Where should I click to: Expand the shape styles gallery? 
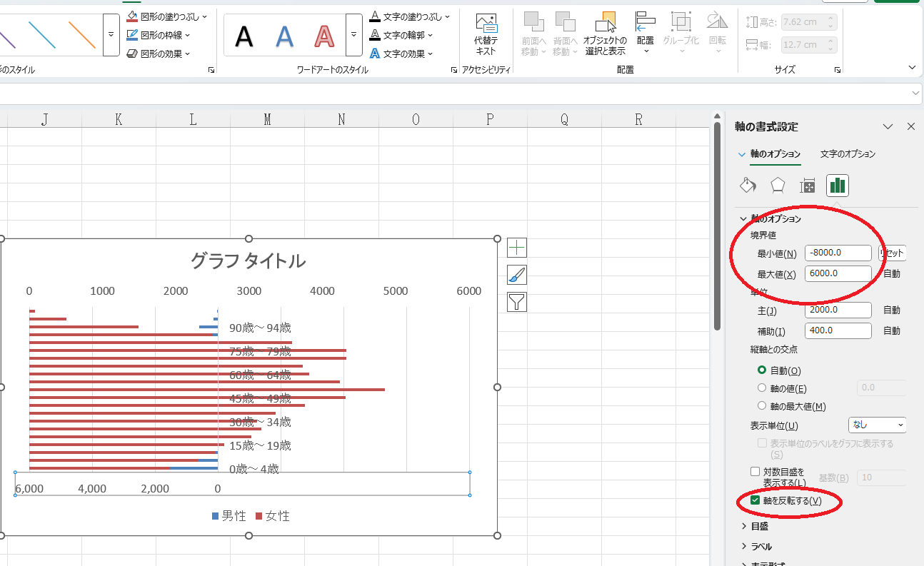click(x=111, y=34)
